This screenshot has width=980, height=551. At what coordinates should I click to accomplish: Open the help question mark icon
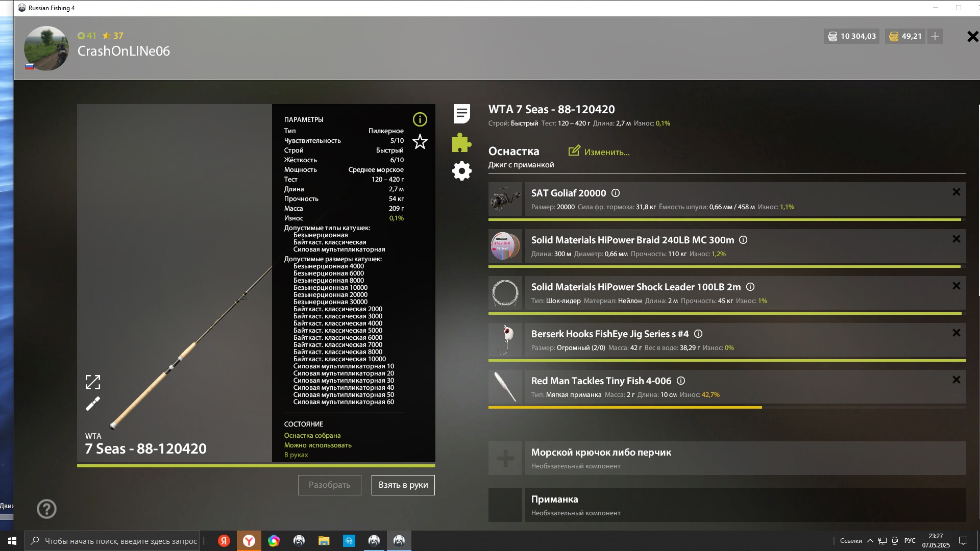pos(46,509)
